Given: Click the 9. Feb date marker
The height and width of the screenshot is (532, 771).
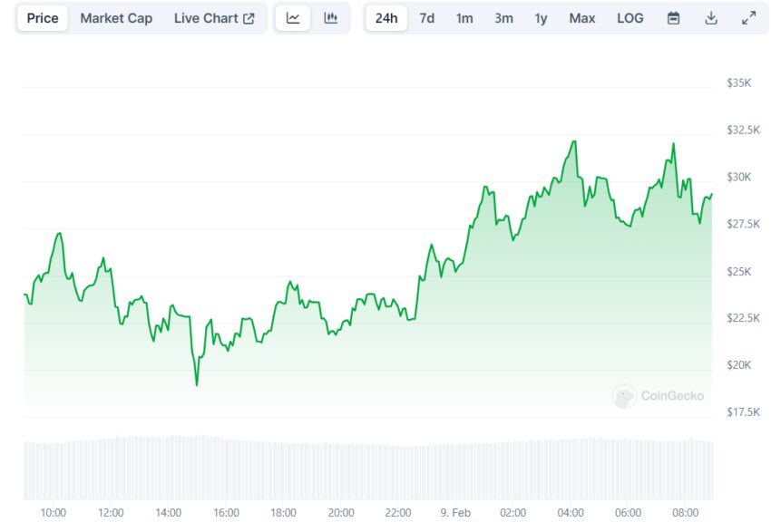Looking at the screenshot, I should click(x=455, y=513).
